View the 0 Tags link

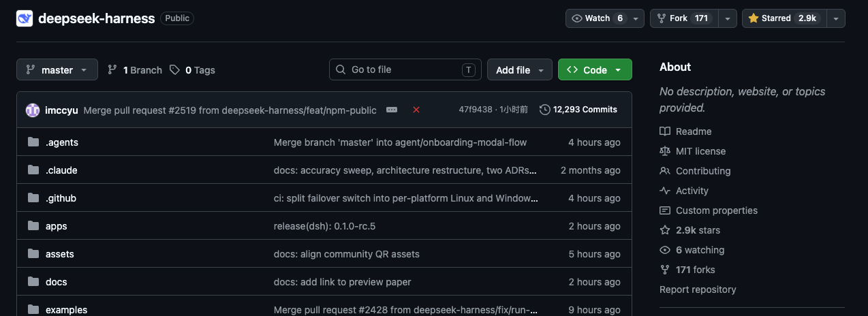coord(192,69)
